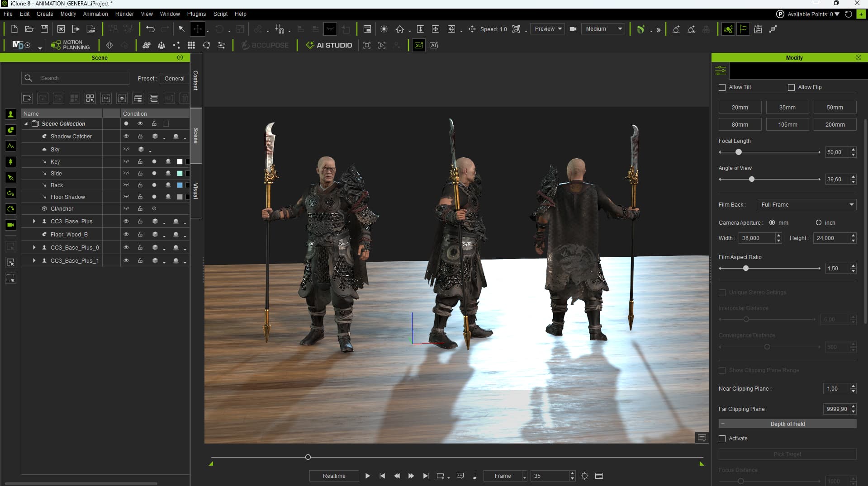Enable the Allow Tilt checkbox
The height and width of the screenshot is (486, 868).
[x=722, y=87]
